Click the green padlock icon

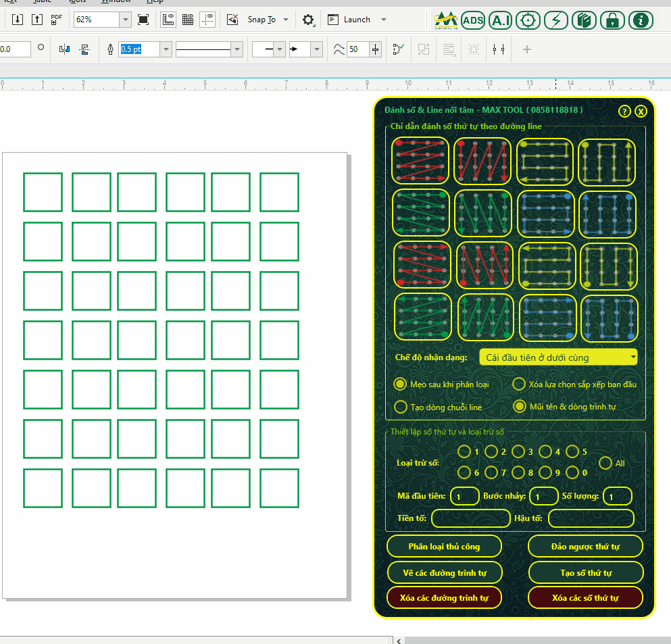pyautogui.click(x=612, y=20)
